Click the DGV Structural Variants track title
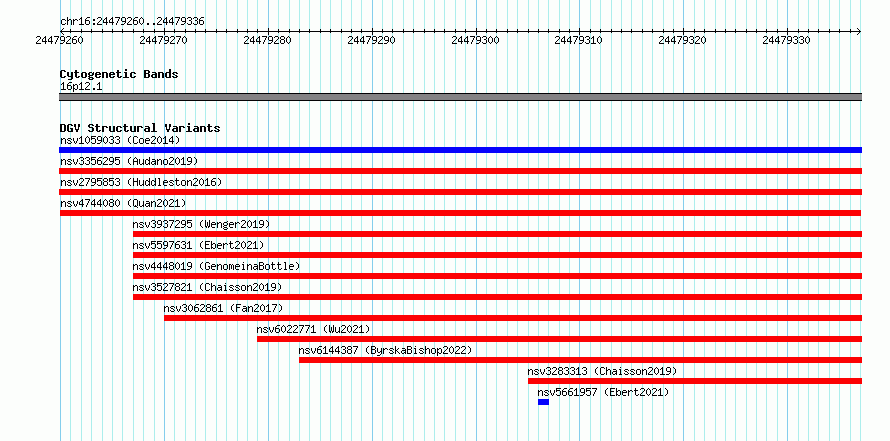Viewport: 890px width, 441px height. (x=140, y=128)
